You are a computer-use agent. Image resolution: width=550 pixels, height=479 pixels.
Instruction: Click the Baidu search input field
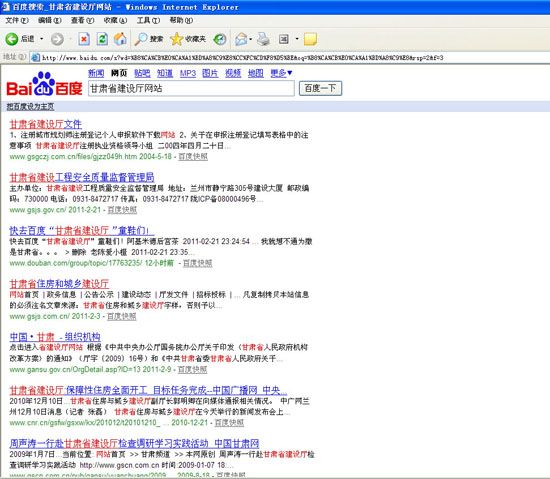click(191, 88)
